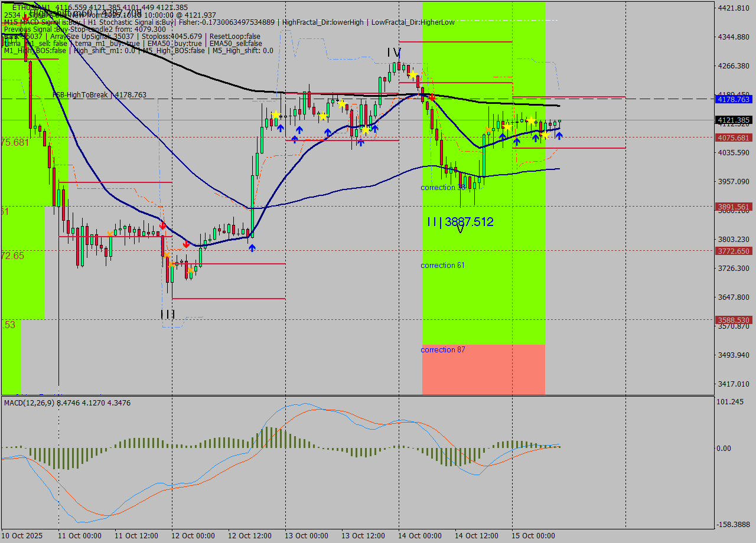Click the 13 Oct 00:00 date axis label
The image size is (756, 543).
click(x=308, y=536)
